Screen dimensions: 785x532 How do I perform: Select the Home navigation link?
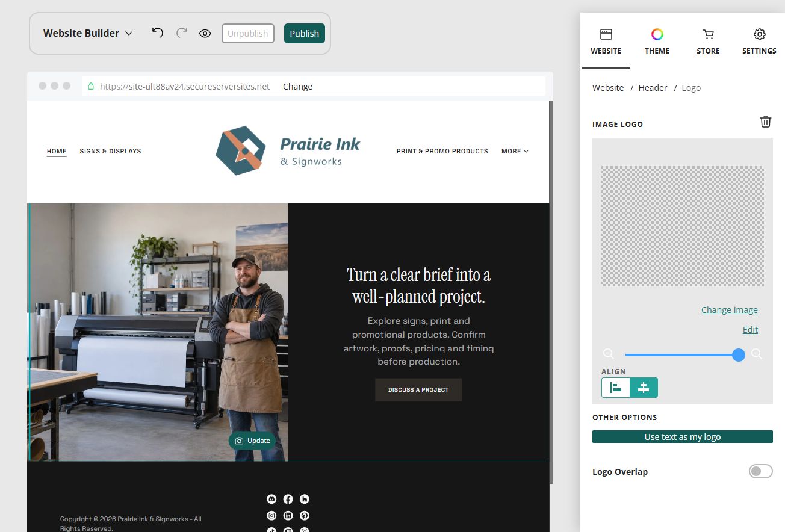click(x=57, y=151)
